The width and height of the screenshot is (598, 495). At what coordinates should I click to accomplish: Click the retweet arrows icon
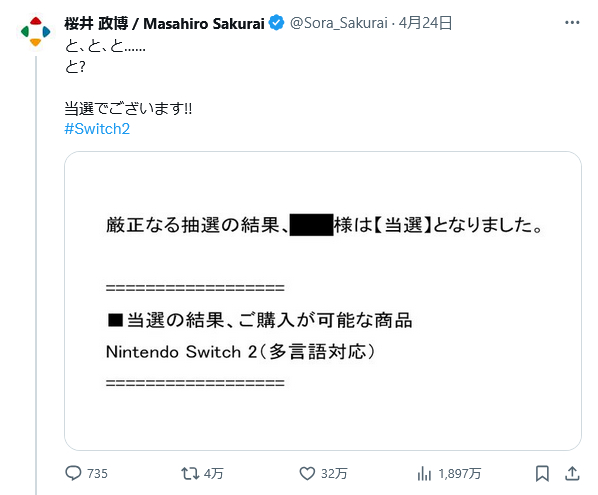(x=190, y=474)
